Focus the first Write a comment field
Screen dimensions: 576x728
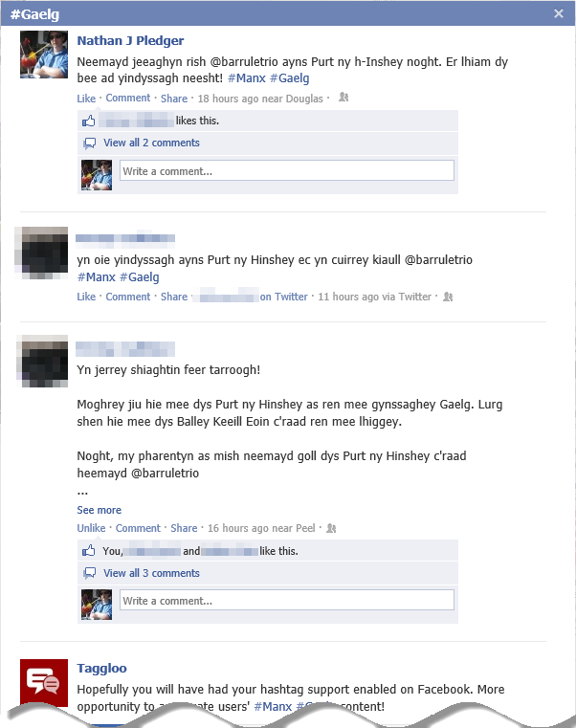point(287,171)
